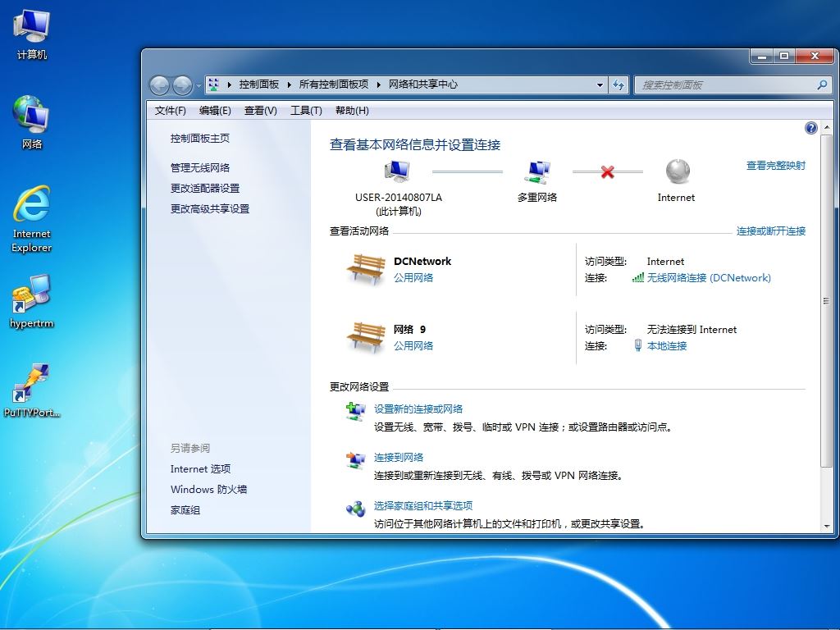Image resolution: width=840 pixels, height=630 pixels.
Task: Open the 帮助(H) menu
Action: point(352,111)
